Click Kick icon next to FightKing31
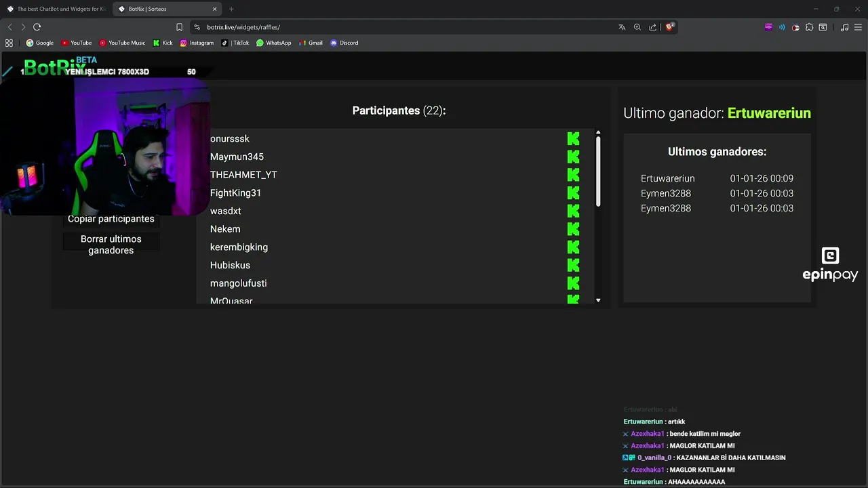Viewport: 868px width, 488px height. pyautogui.click(x=574, y=192)
